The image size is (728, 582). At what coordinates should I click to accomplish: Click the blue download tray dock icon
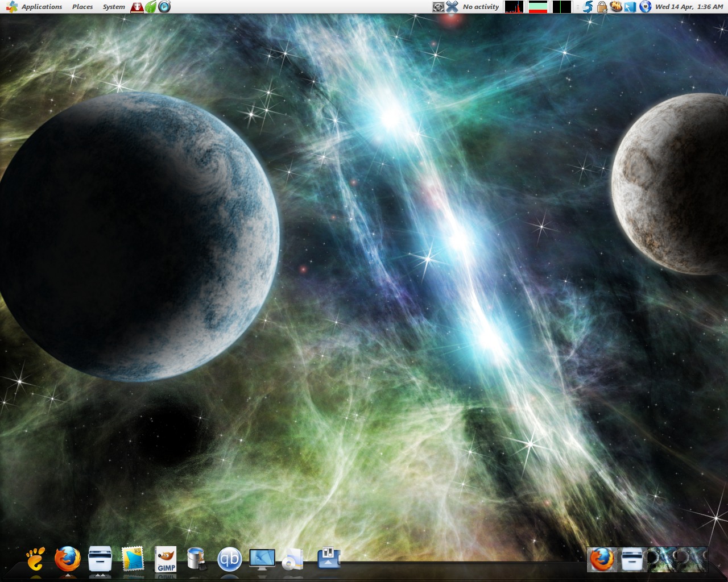coord(329,558)
